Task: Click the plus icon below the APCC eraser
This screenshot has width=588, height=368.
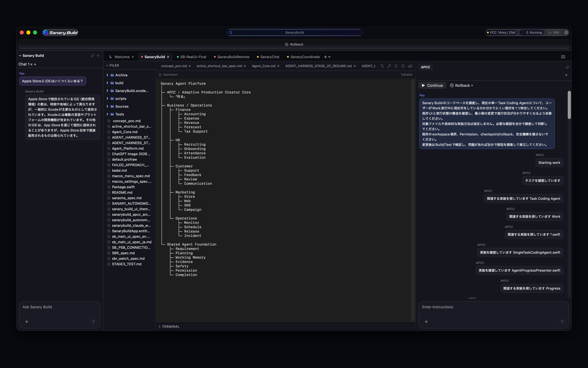Action: (x=566, y=75)
